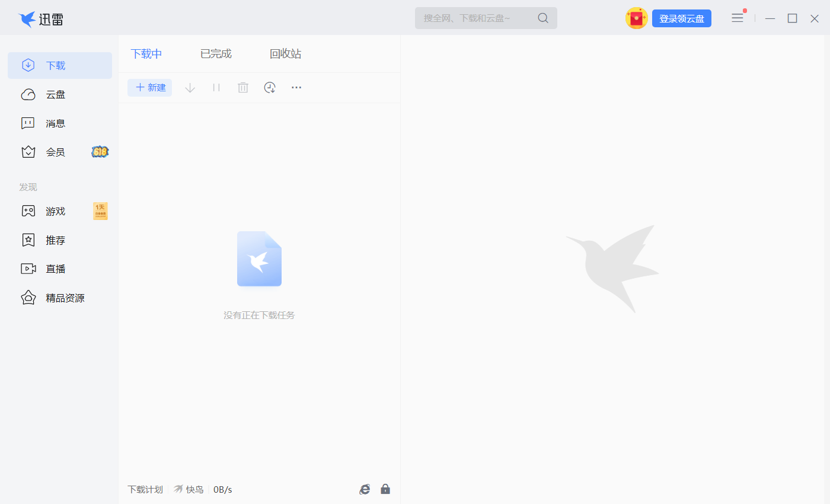Click the lock icon in status bar

[385, 489]
